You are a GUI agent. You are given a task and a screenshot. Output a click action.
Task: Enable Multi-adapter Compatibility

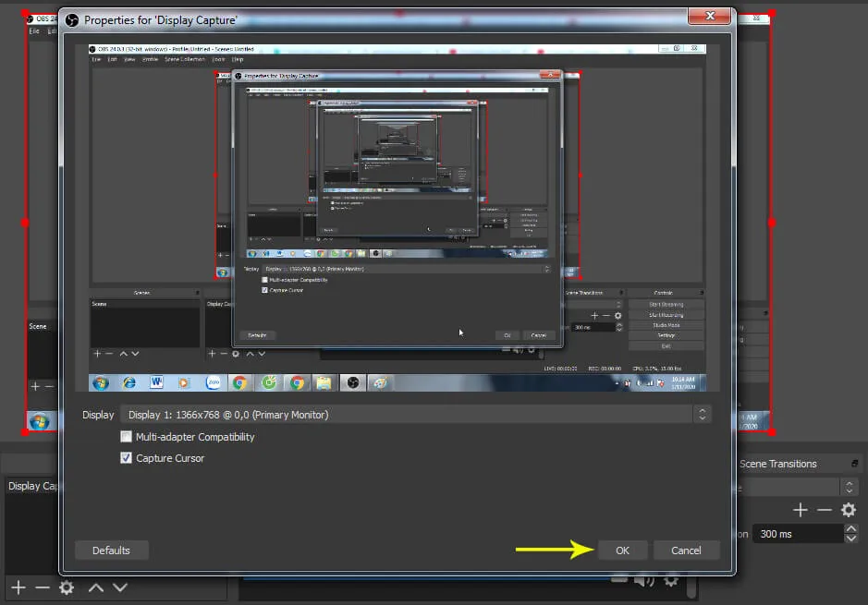tap(126, 437)
